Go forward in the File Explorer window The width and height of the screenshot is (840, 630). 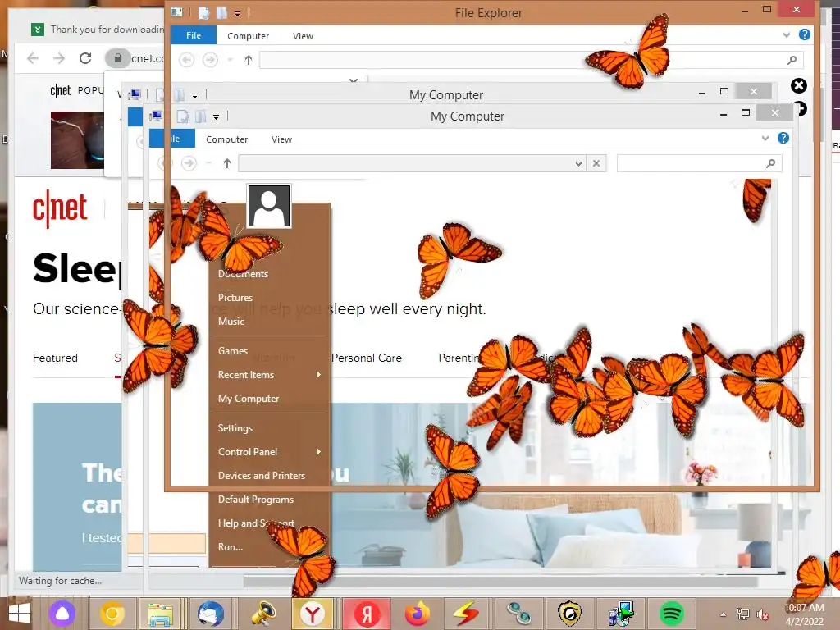[210, 59]
